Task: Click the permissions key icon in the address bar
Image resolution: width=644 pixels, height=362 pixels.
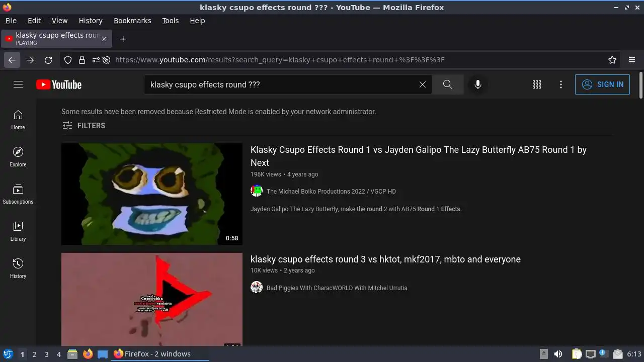Action: click(96, 60)
